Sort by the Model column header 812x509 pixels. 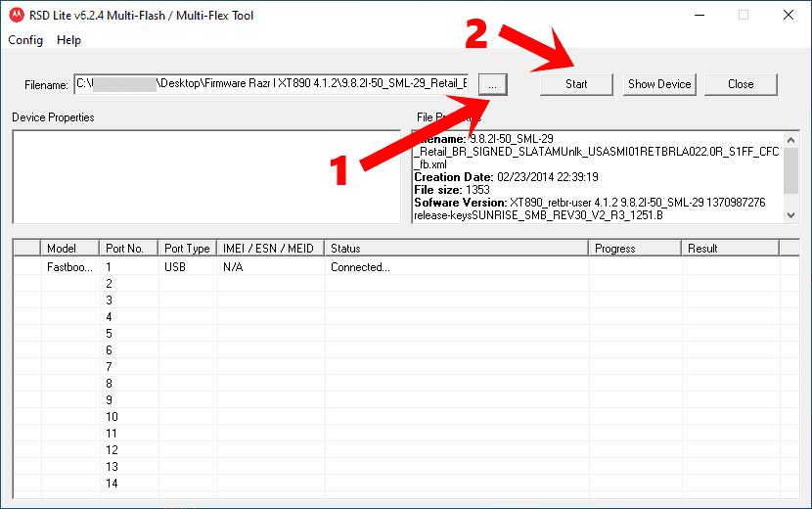(x=69, y=249)
